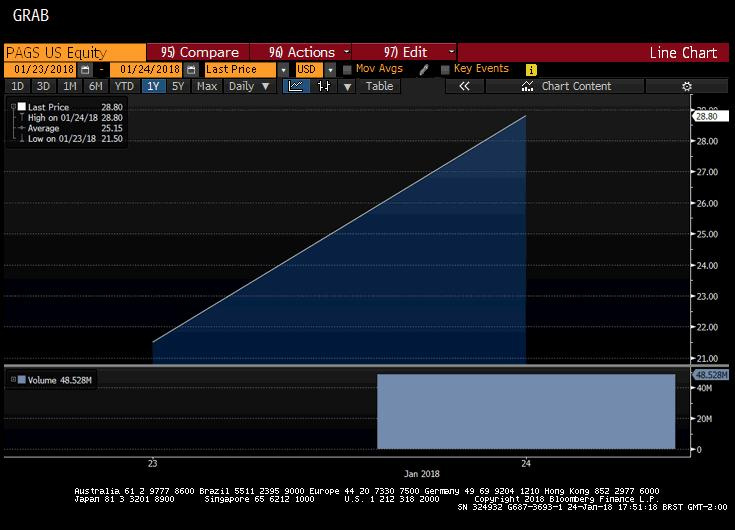Enable the Key Events checkbox
The height and width of the screenshot is (530, 735).
point(445,70)
